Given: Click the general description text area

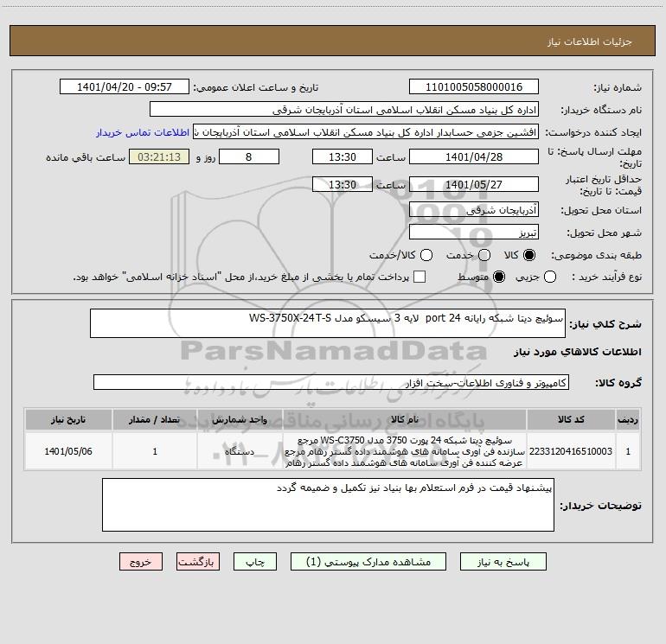Looking at the screenshot, I should 328,323.
